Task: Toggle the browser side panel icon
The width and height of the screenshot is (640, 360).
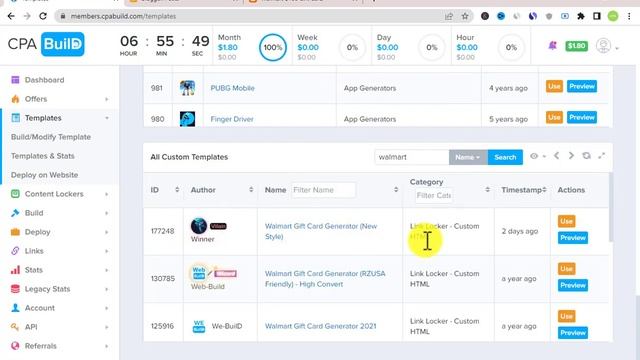Action: point(597,16)
